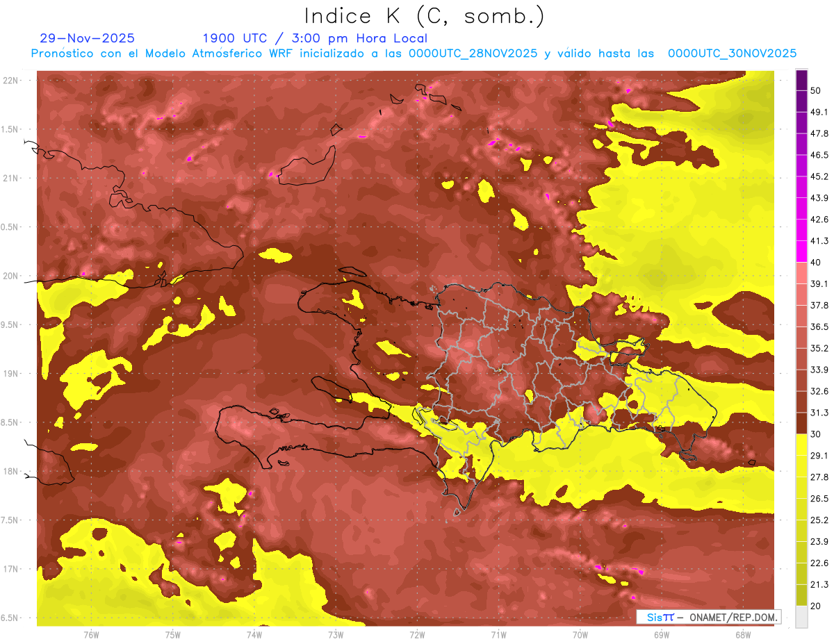Screen dimensions: 834x644
Task: Click the "49.1" color scale label
Action: (x=819, y=112)
